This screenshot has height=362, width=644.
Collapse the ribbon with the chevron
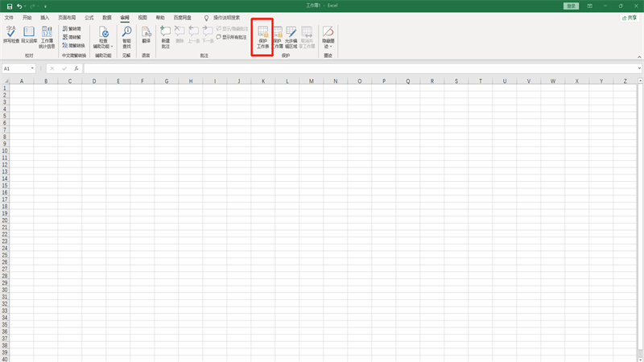(x=639, y=57)
